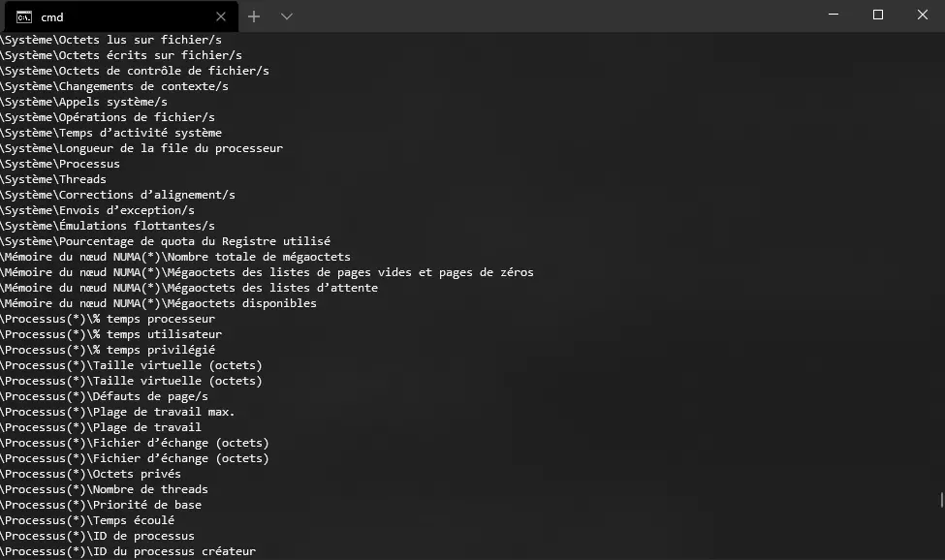
Task: Click the vertical scrollbar thumb
Action: pyautogui.click(x=941, y=500)
